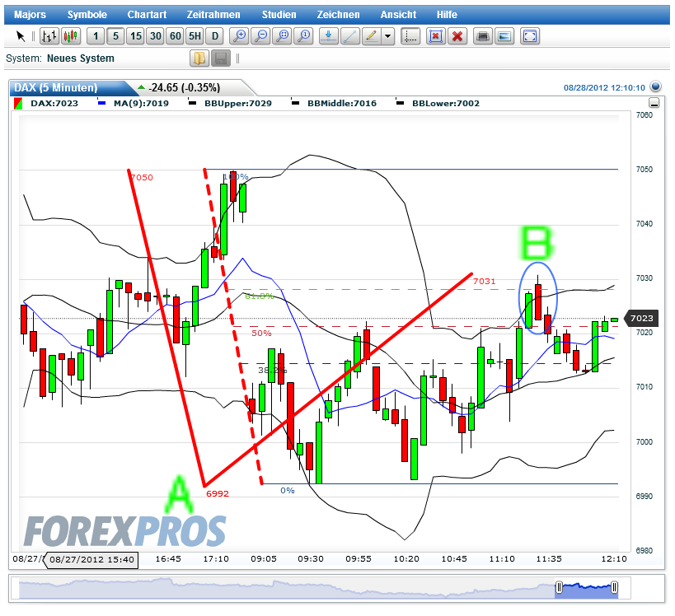Delete all drawings with red X icon
The width and height of the screenshot is (675, 616).
click(x=458, y=36)
